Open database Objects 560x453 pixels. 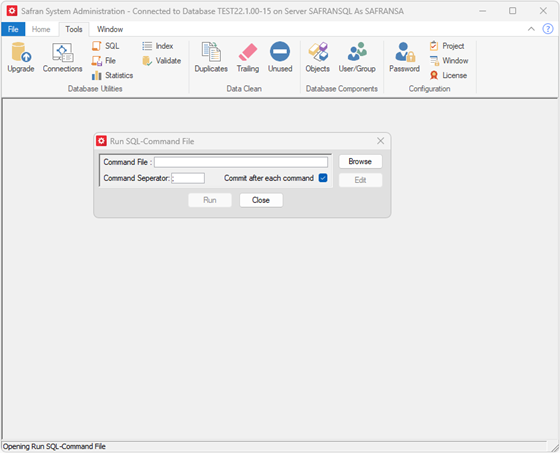click(x=318, y=57)
